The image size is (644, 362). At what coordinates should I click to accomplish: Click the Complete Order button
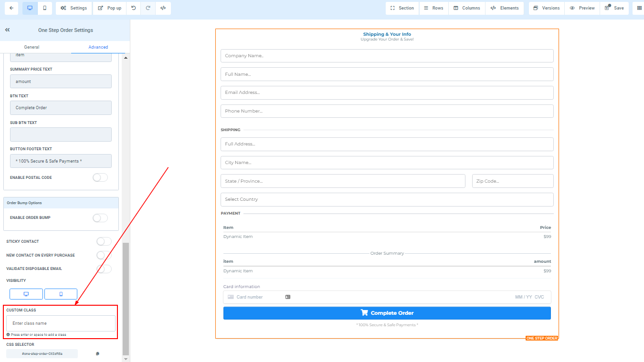click(x=387, y=313)
